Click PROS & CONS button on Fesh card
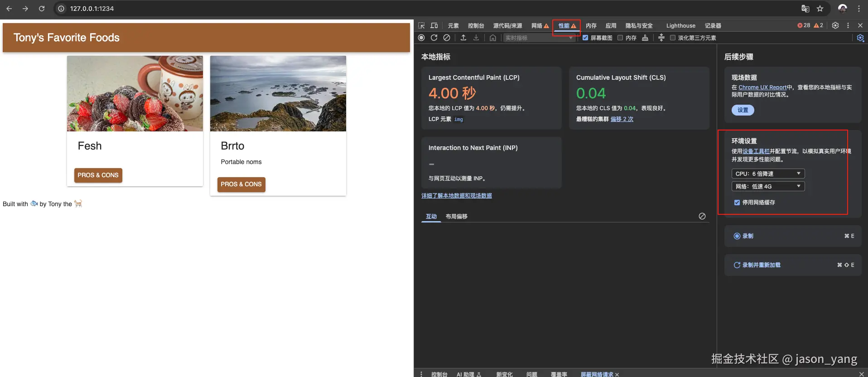Screen dimensions: 868x377 pyautogui.click(x=98, y=175)
